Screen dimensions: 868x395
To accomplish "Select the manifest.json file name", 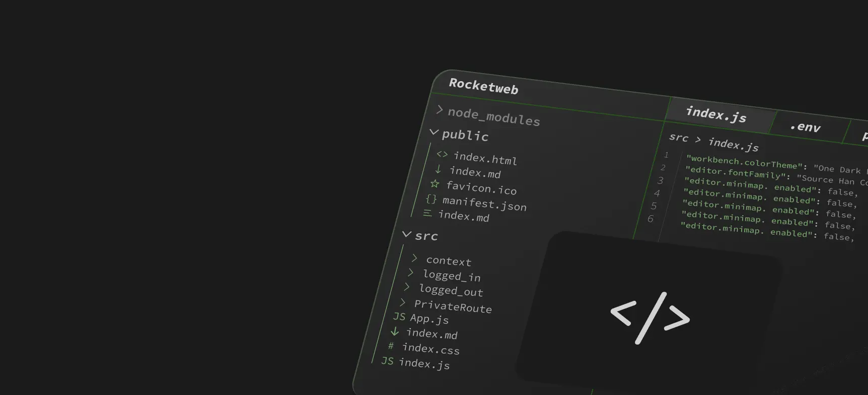I will pyautogui.click(x=484, y=204).
